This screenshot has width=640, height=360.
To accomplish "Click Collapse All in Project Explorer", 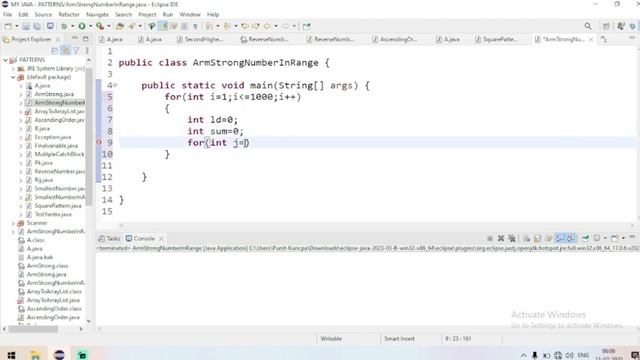I will point(55,51).
